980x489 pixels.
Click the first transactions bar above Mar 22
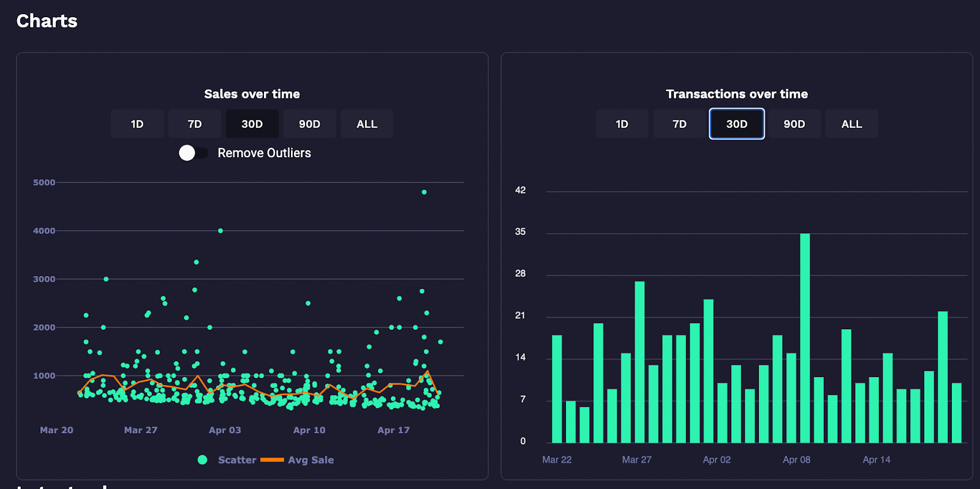click(x=557, y=389)
